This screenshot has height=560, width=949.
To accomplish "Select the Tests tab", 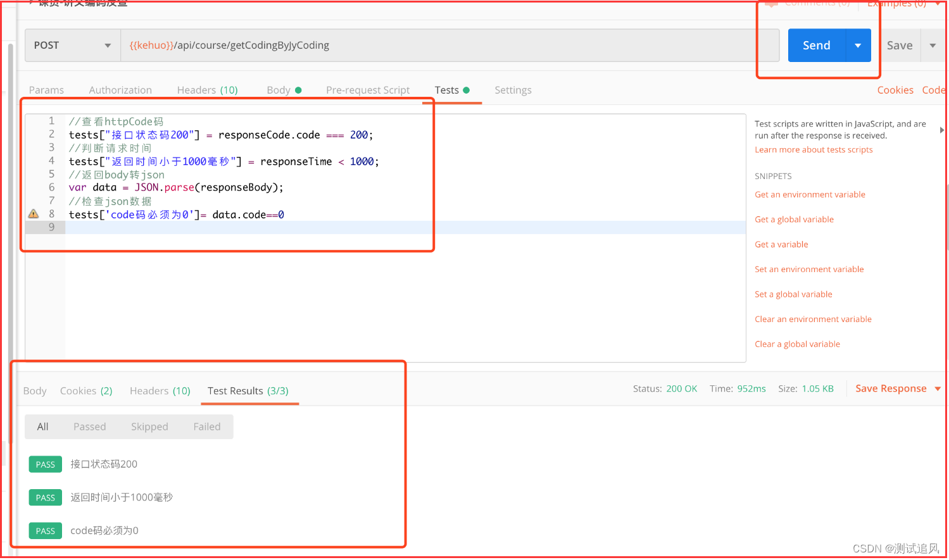I will point(452,90).
